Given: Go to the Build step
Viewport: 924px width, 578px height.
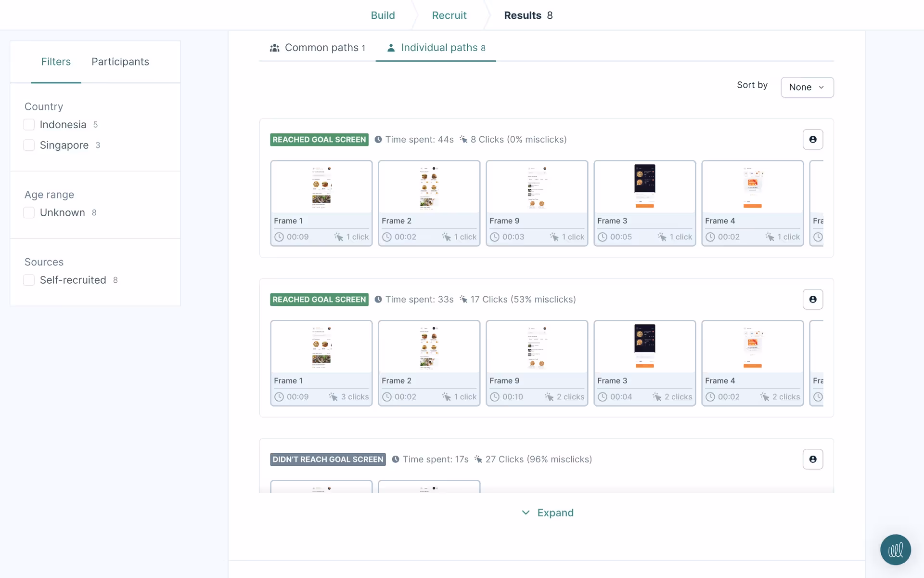Looking at the screenshot, I should coord(383,15).
